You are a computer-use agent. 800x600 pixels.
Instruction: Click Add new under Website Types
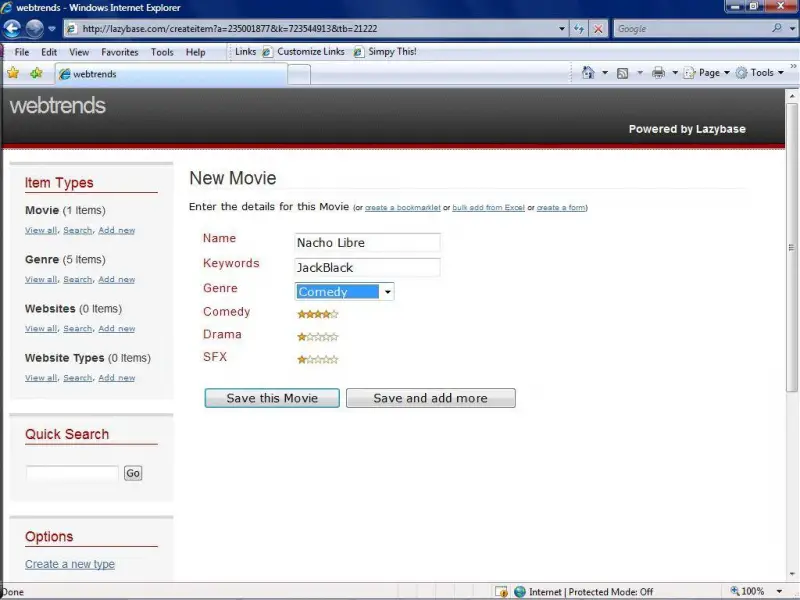[x=116, y=378]
